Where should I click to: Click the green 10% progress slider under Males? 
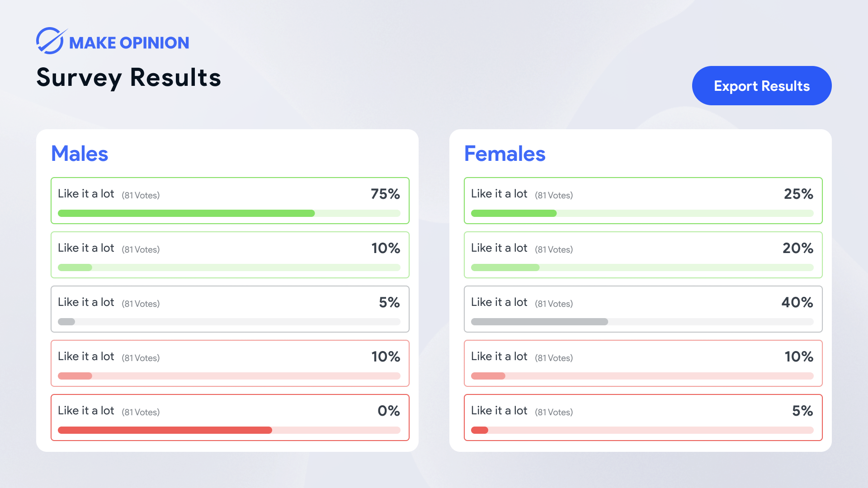click(x=75, y=267)
